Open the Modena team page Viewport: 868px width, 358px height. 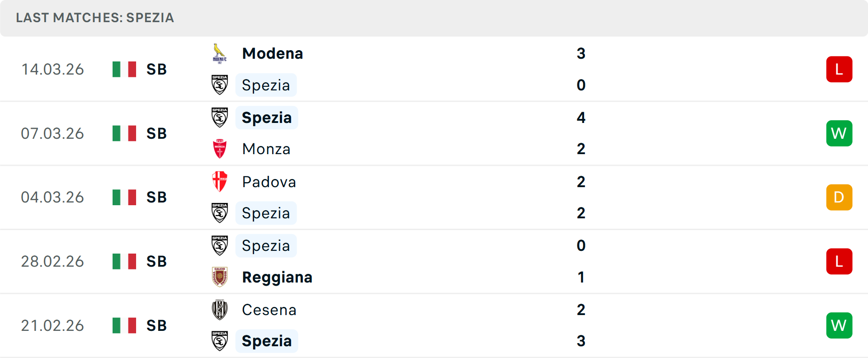point(272,53)
